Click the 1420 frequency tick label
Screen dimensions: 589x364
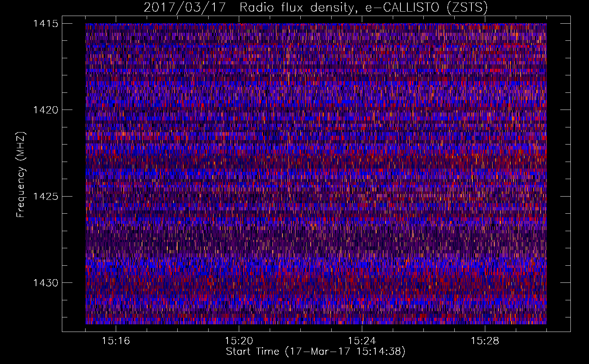(46, 110)
